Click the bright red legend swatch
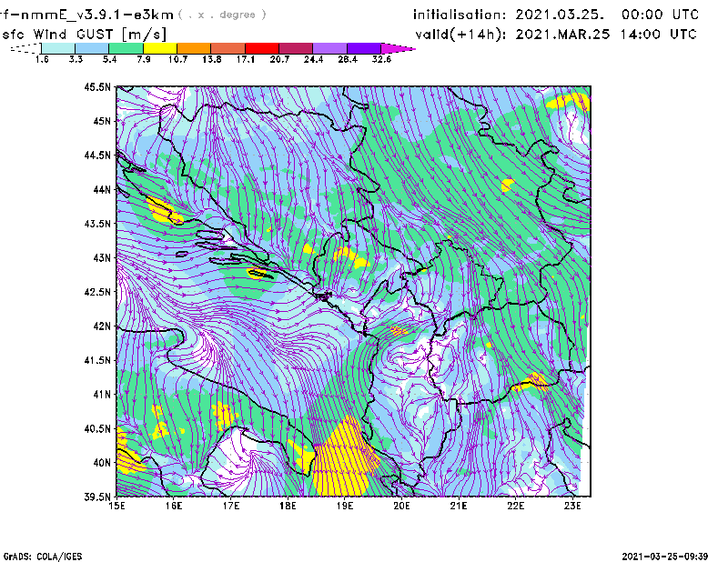728x562 pixels. tap(262, 48)
